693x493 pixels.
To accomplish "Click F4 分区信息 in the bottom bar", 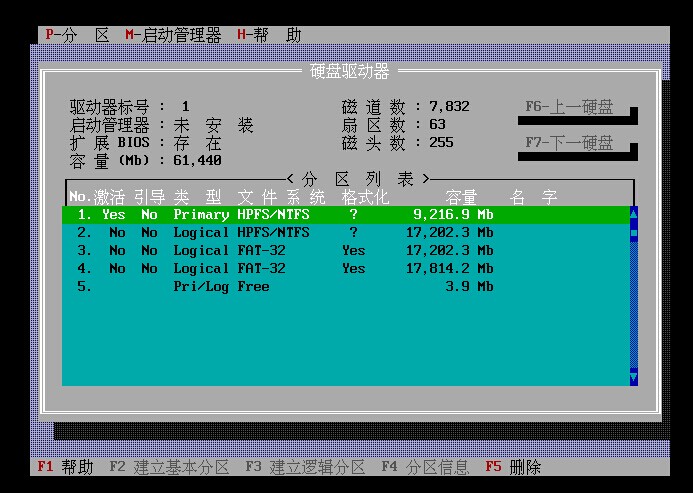I will (x=425, y=467).
